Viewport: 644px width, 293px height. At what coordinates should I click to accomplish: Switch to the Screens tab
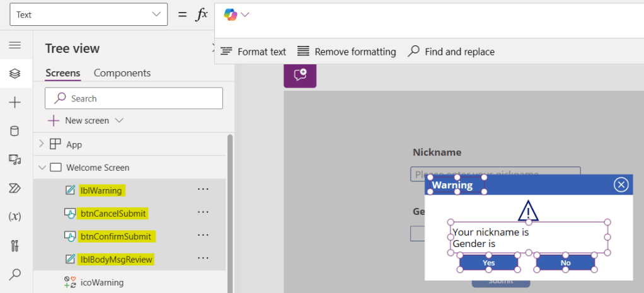pos(62,73)
